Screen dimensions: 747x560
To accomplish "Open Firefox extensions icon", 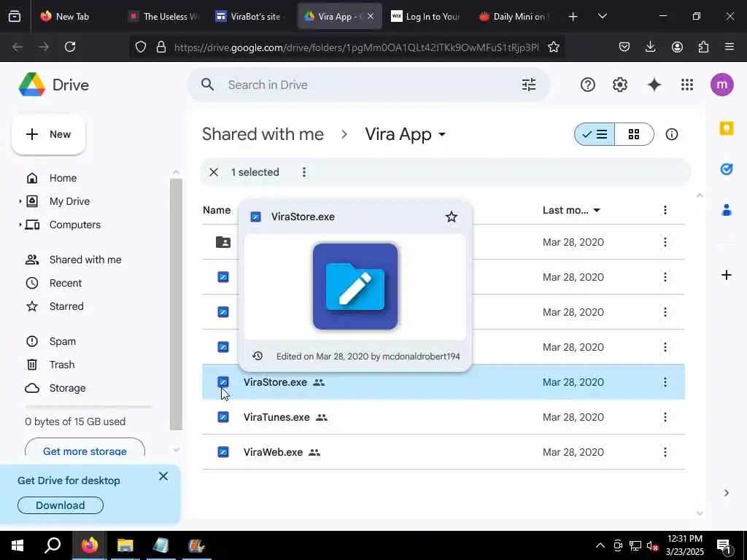I will (703, 47).
